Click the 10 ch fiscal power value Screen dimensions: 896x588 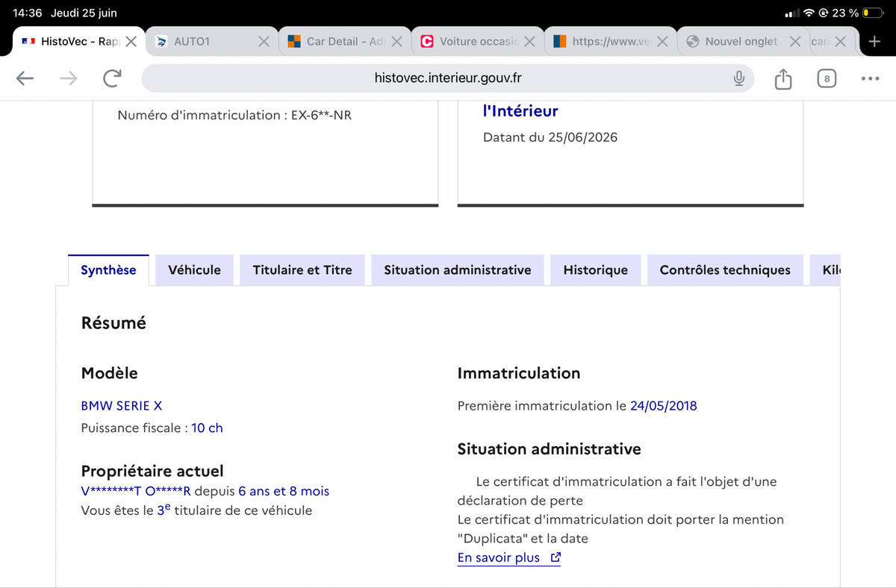(x=207, y=428)
